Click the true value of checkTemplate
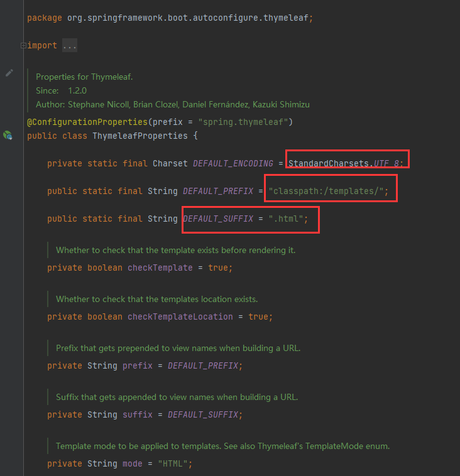Image resolution: width=460 pixels, height=476 pixels. pos(218,268)
